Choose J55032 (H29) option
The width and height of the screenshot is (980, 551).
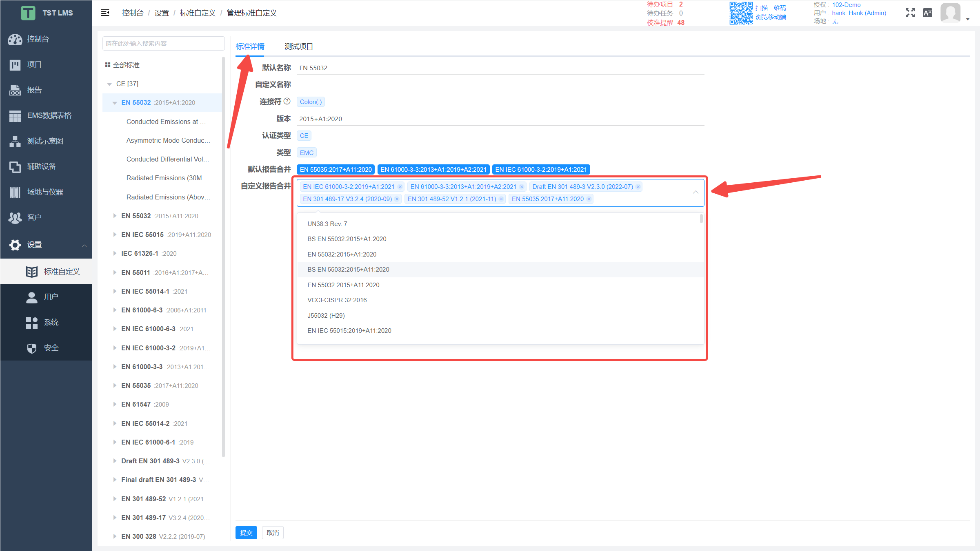coord(500,316)
